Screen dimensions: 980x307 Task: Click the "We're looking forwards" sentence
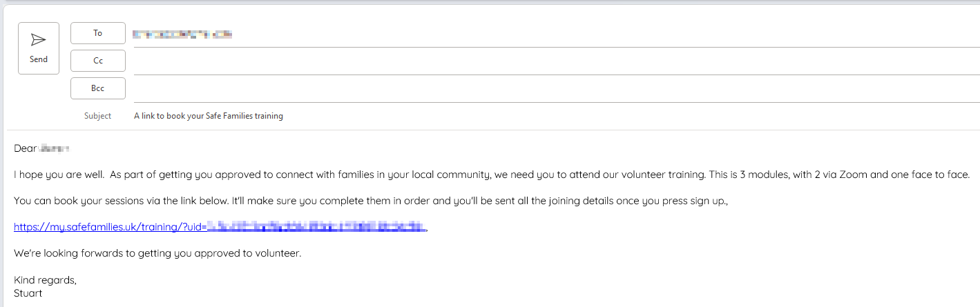click(157, 253)
